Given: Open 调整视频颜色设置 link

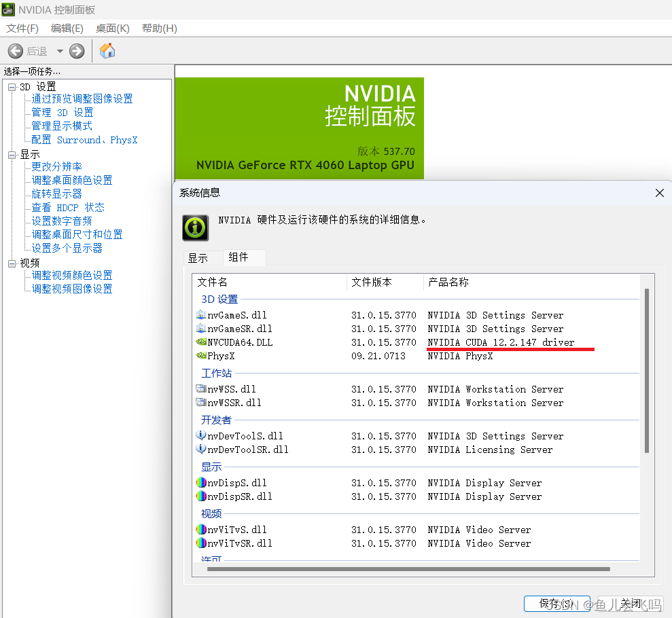Looking at the screenshot, I should (71, 275).
